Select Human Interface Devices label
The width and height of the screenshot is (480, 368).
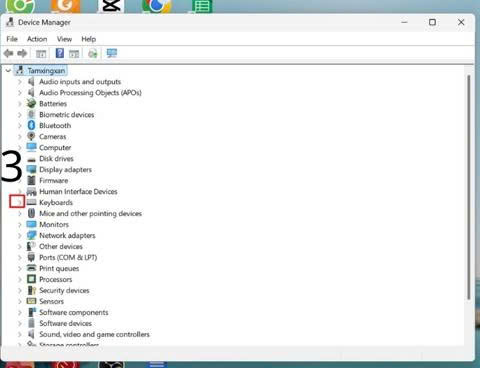pos(78,191)
